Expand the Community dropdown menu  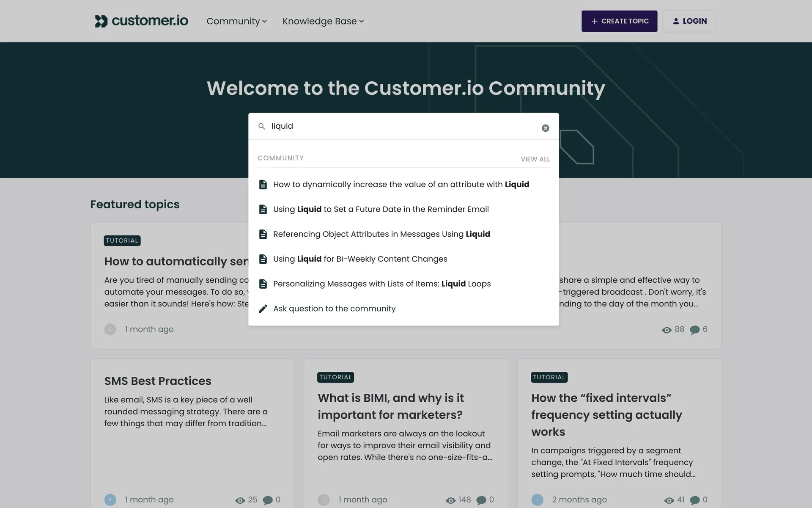236,21
